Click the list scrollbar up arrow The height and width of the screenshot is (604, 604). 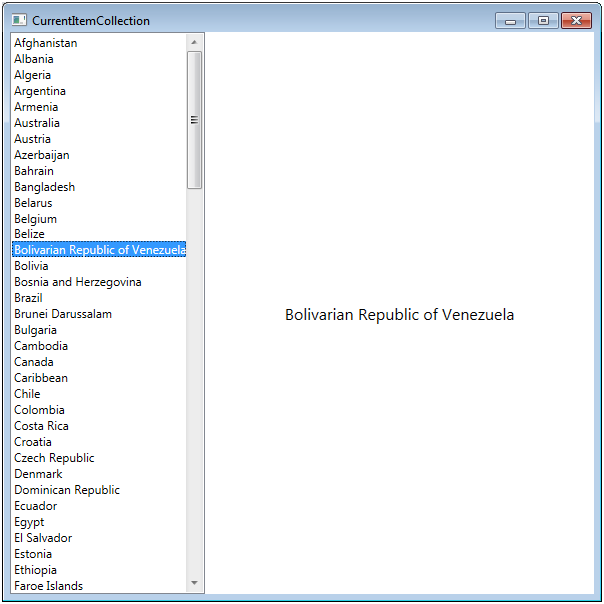click(x=194, y=42)
